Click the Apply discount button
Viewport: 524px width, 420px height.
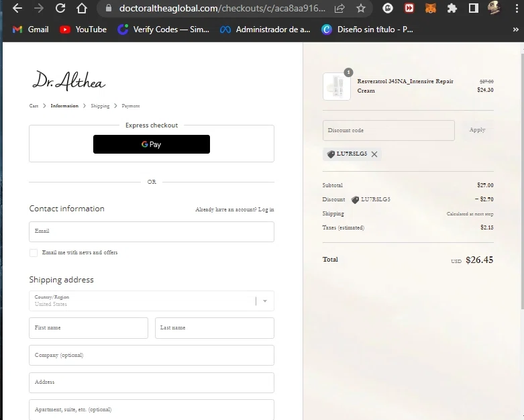click(477, 130)
